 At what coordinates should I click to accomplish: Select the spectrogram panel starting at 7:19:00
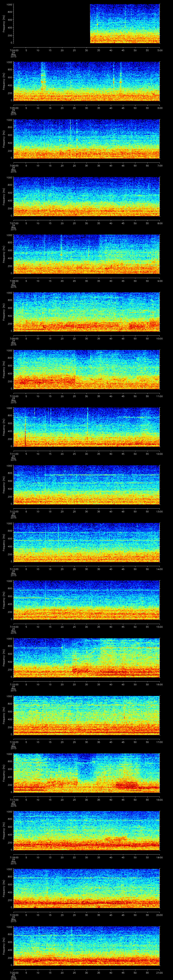87,888
